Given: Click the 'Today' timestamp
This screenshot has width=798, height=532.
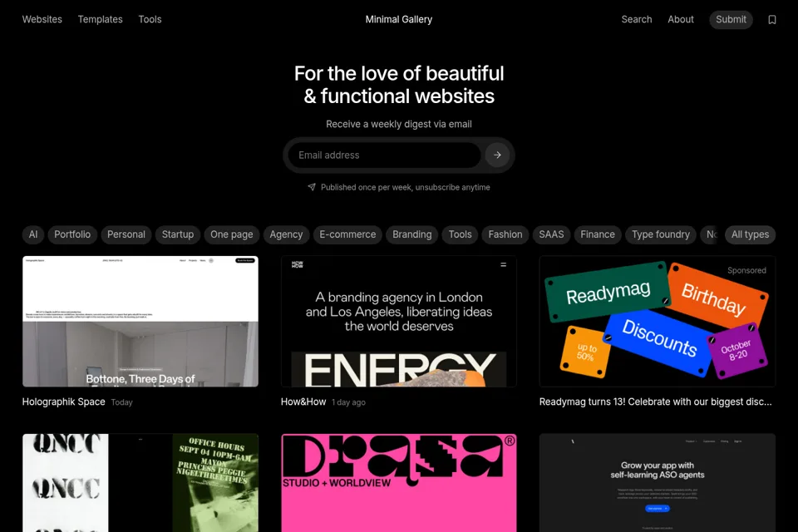Looking at the screenshot, I should pos(121,402).
